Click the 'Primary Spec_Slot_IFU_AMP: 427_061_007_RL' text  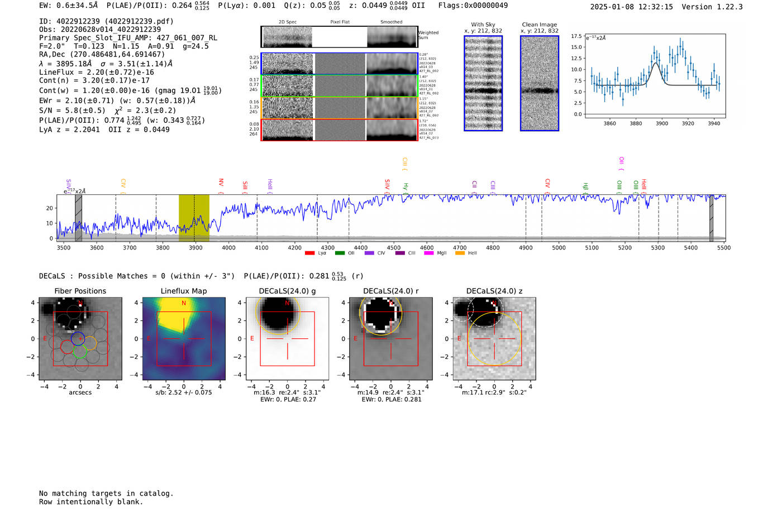[128, 38]
